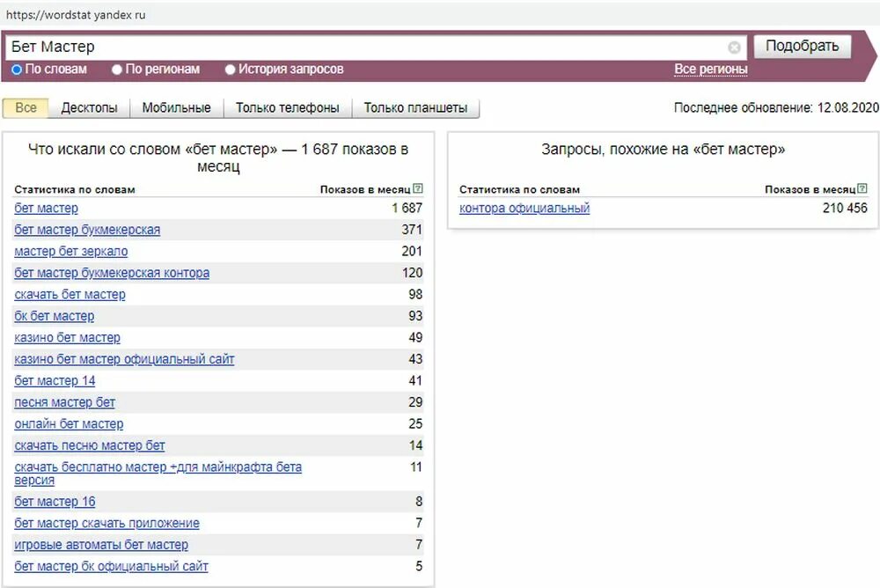Select the По словам radio button
The height and width of the screenshot is (588, 880).
[16, 69]
